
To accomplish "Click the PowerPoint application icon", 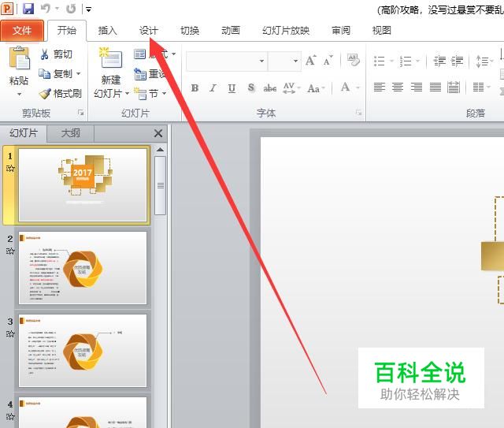I will tap(7, 9).
